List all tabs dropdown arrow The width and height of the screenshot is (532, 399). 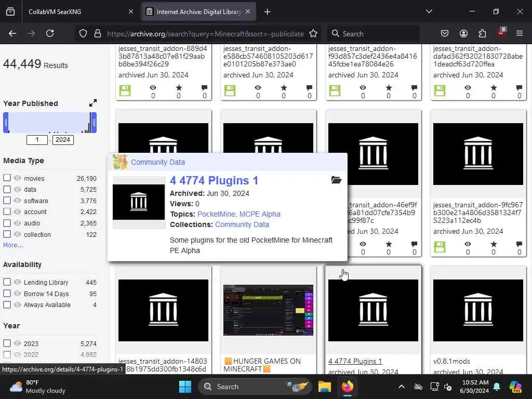pos(429,11)
